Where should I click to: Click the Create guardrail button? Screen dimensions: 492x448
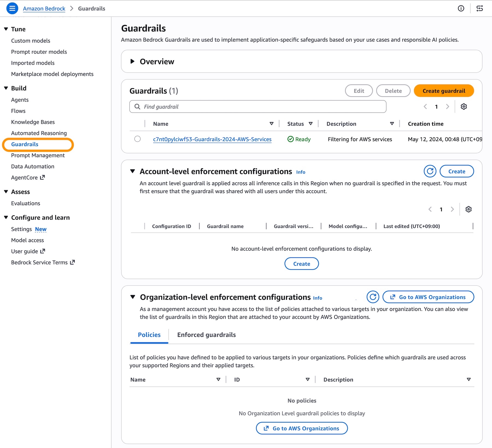tap(444, 91)
